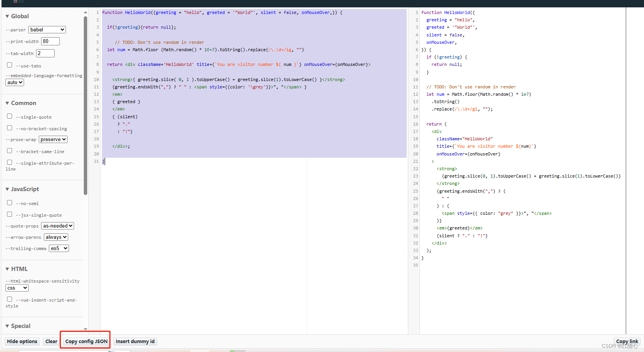Check the --jsx-single-quote option
Image resolution: width=644 pixels, height=352 pixels.
tap(10, 214)
